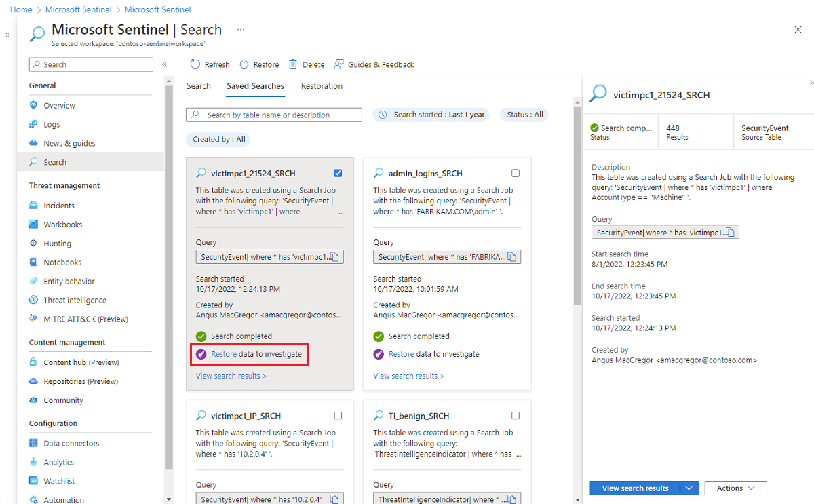
Task: Open the Actions dropdown menu
Action: pos(735,488)
